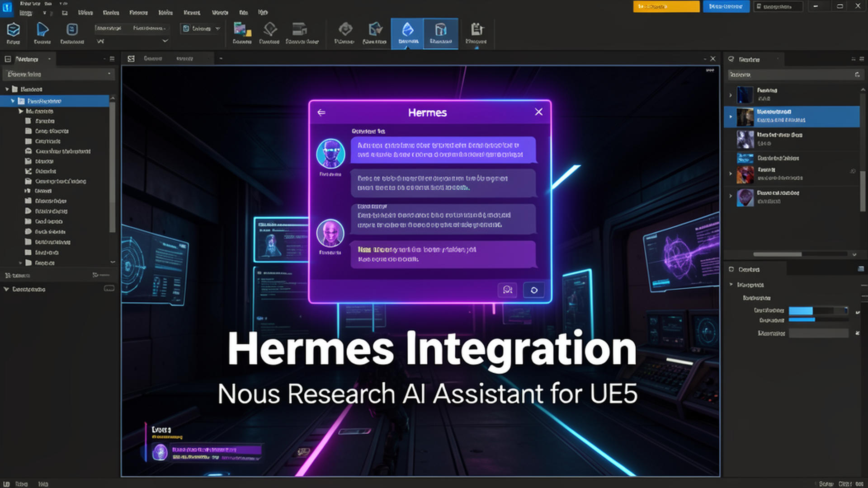Open the three-dot menu in viewport corner

[x=710, y=70]
